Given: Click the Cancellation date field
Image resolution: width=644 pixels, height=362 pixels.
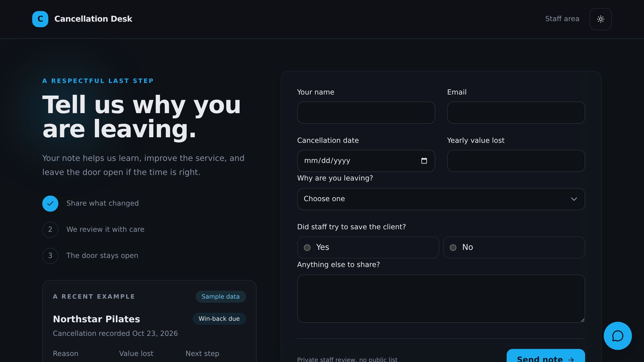Looking at the screenshot, I should click(x=366, y=161).
